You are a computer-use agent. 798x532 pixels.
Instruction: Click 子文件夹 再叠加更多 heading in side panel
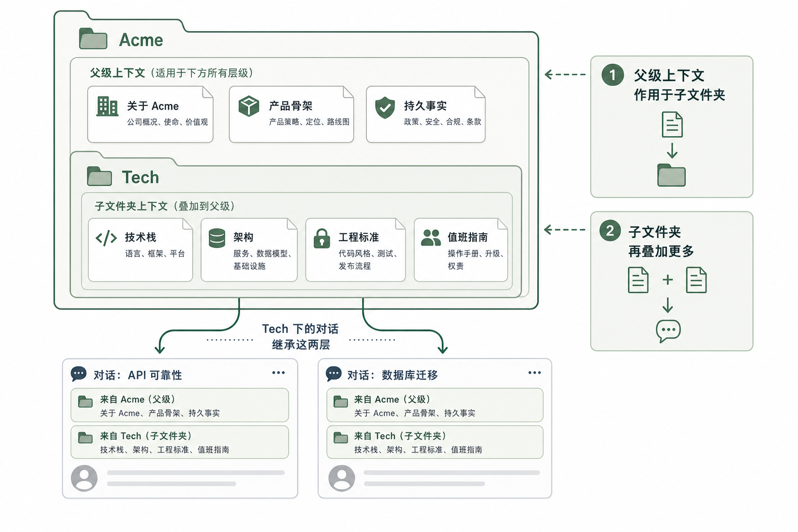[x=661, y=242]
